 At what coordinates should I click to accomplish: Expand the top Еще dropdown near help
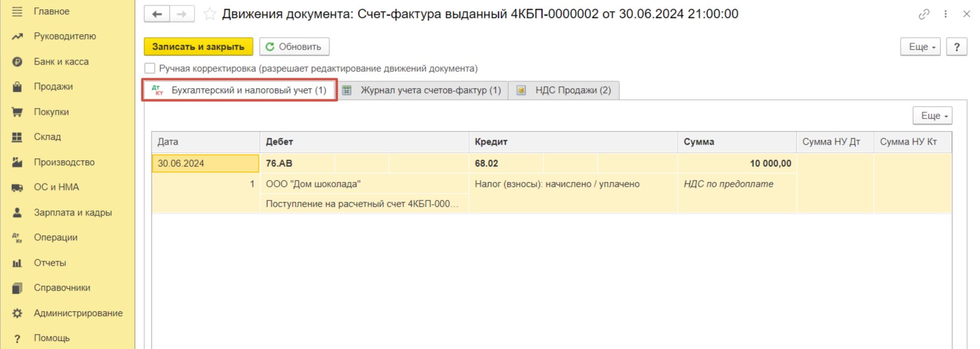click(921, 47)
